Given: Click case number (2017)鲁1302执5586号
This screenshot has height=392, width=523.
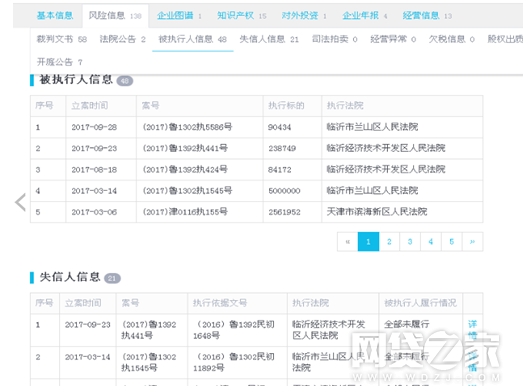Looking at the screenshot, I should point(187,127).
